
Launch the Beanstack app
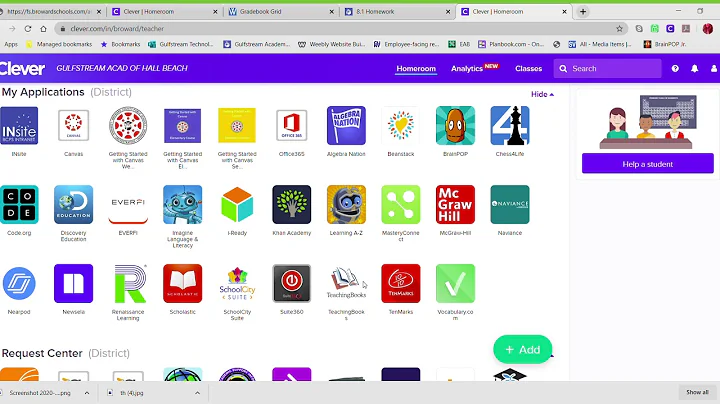[x=401, y=125]
